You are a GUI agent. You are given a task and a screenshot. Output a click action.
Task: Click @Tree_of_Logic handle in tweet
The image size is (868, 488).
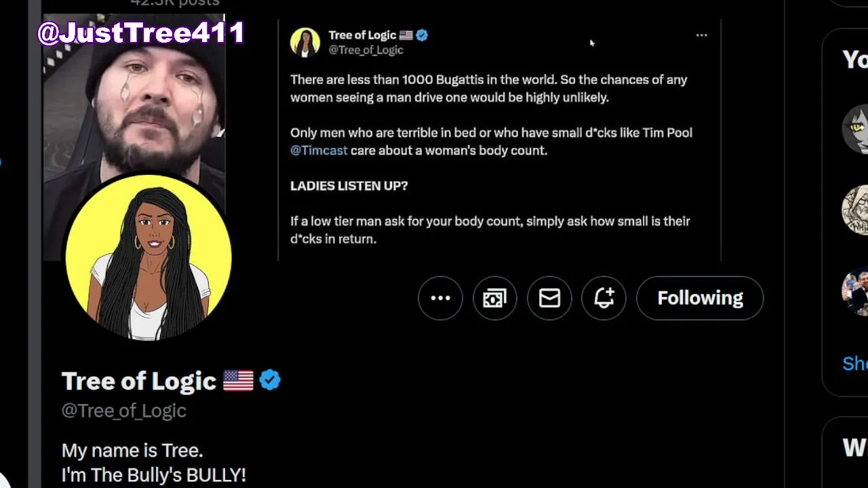[366, 50]
